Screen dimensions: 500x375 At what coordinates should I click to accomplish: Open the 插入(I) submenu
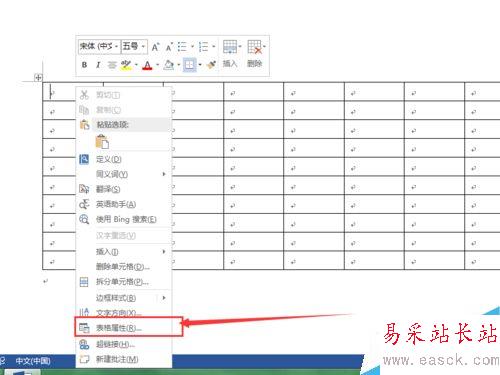coord(124,252)
